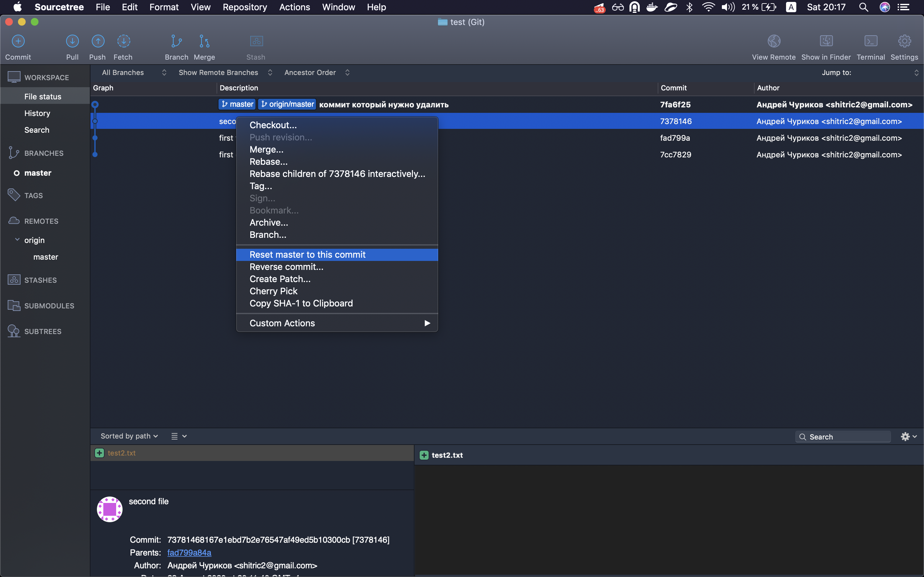Collapse the origin remote tree node

click(17, 240)
